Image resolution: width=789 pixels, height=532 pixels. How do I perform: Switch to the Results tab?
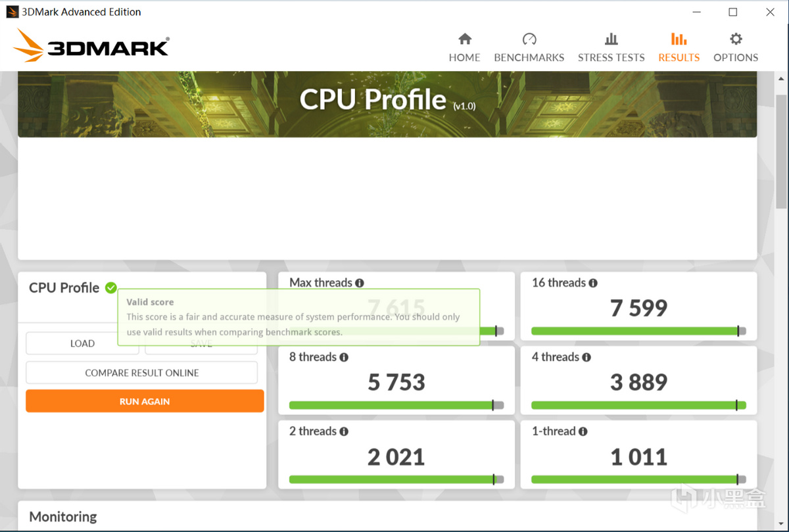tap(679, 47)
